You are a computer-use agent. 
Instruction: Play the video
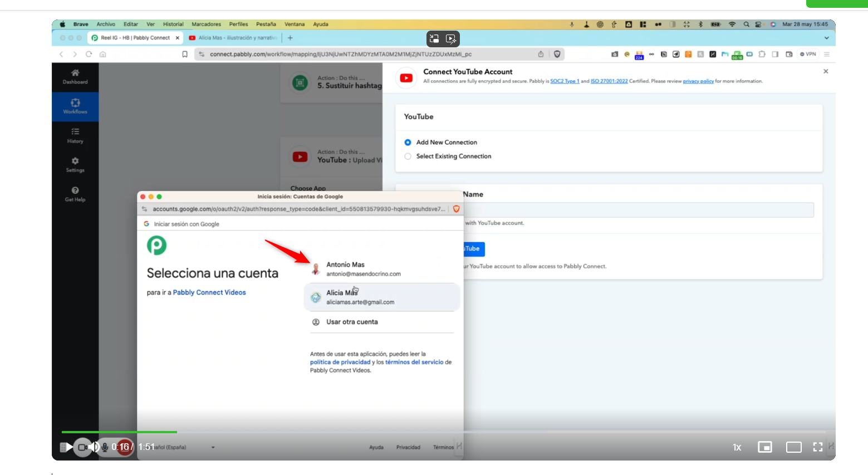pyautogui.click(x=69, y=447)
